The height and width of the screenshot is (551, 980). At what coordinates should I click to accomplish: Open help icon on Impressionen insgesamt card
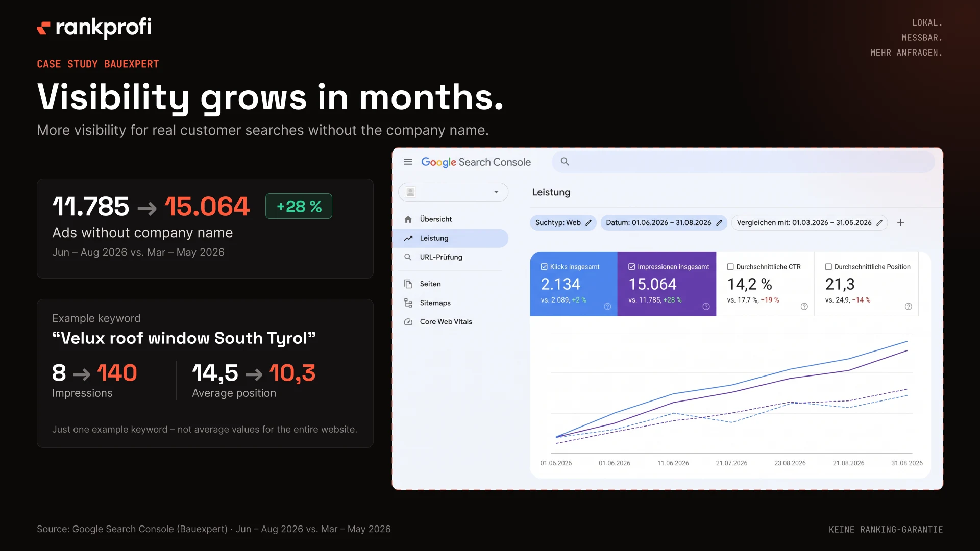[706, 306]
